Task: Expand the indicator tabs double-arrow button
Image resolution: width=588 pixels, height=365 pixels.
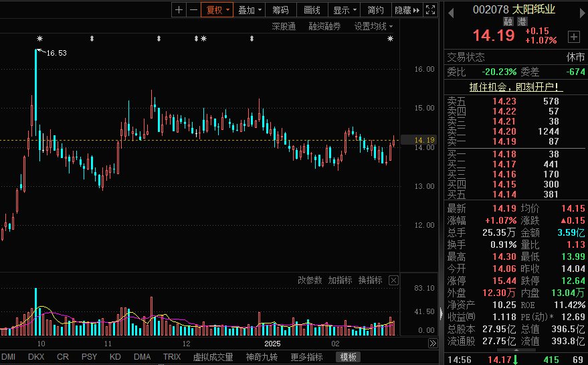Action: (433, 344)
